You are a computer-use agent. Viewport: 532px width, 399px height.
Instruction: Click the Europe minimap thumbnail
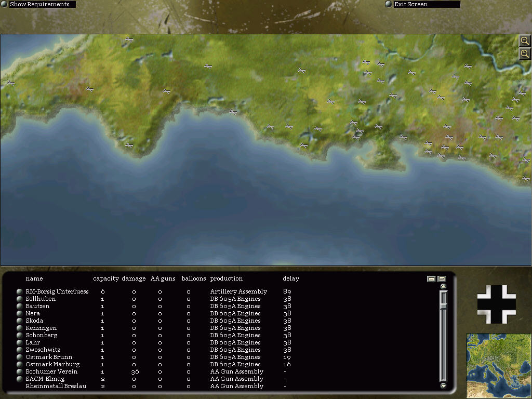point(499,366)
